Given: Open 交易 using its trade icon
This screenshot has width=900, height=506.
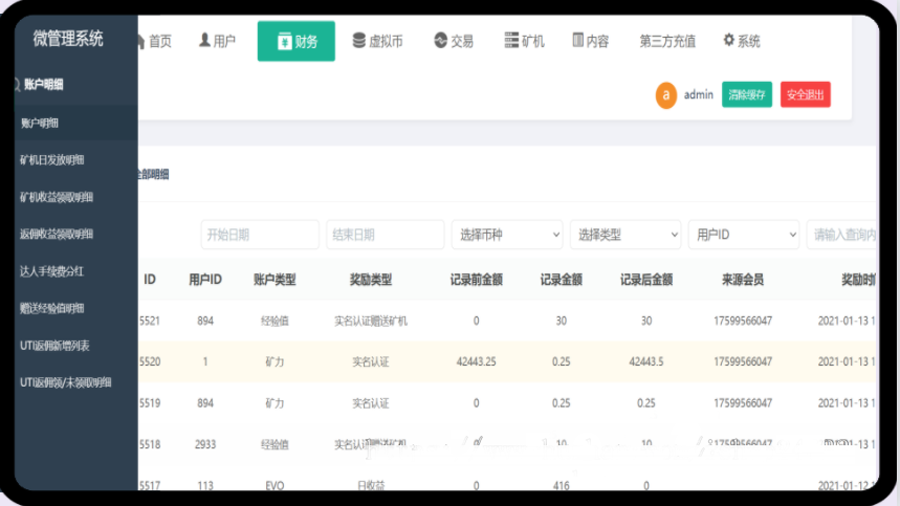Looking at the screenshot, I should point(440,41).
